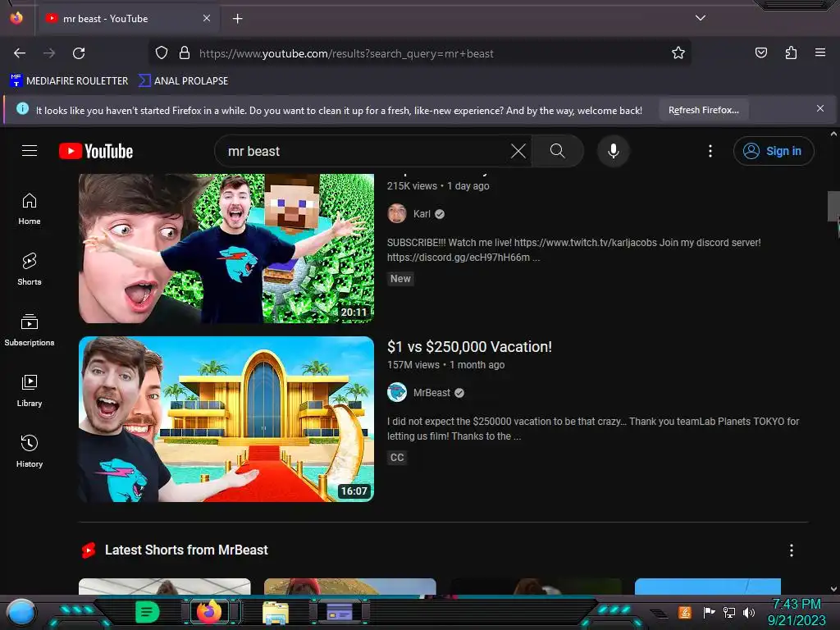Open the purple window app on taskbar
Viewport: 840px width, 630px height.
click(x=340, y=612)
